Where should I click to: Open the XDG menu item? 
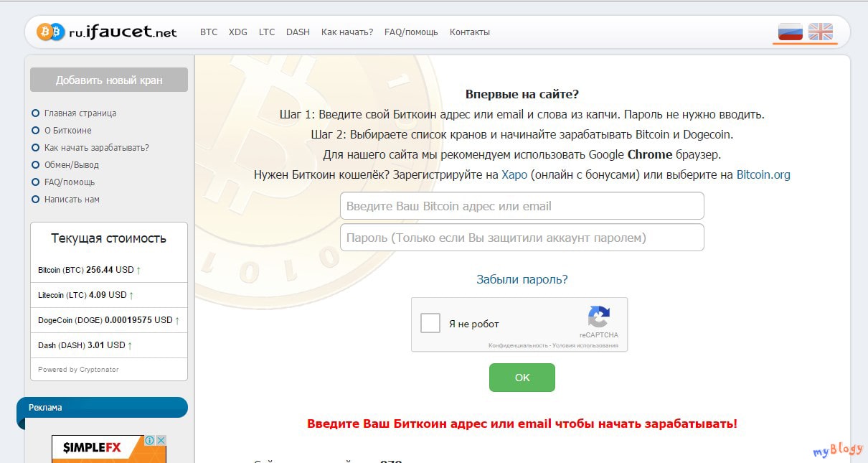(x=238, y=32)
